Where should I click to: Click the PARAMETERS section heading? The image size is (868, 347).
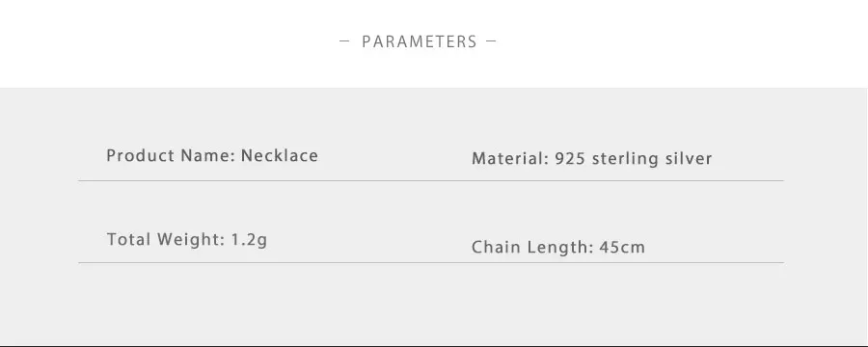pyautogui.click(x=420, y=41)
